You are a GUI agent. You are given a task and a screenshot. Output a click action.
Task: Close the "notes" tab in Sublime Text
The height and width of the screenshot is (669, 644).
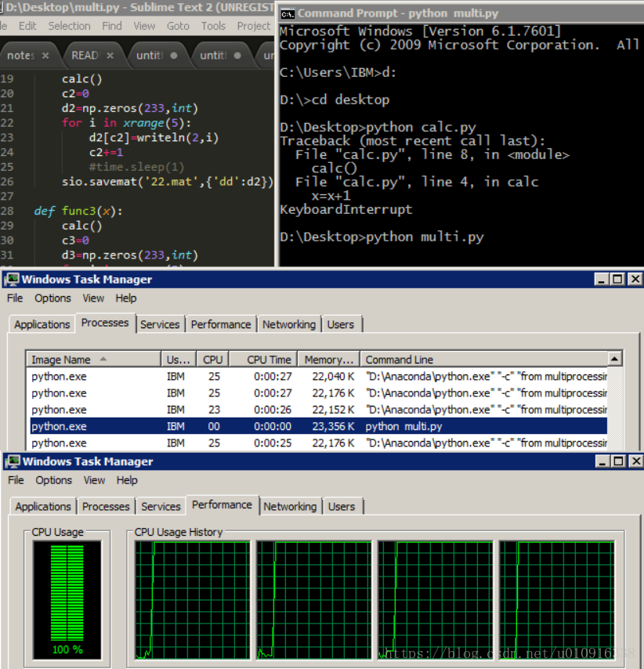[x=45, y=56]
